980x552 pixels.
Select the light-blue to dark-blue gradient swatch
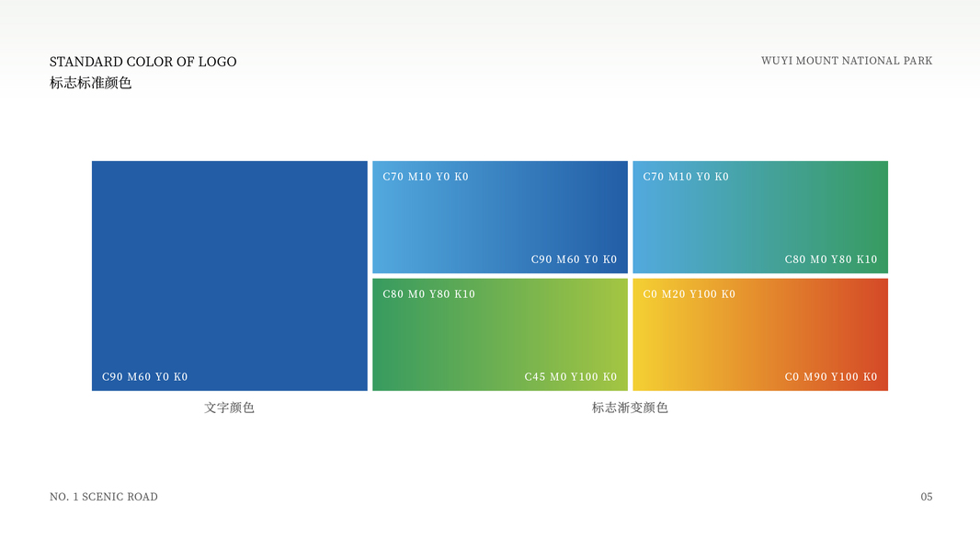(500, 217)
